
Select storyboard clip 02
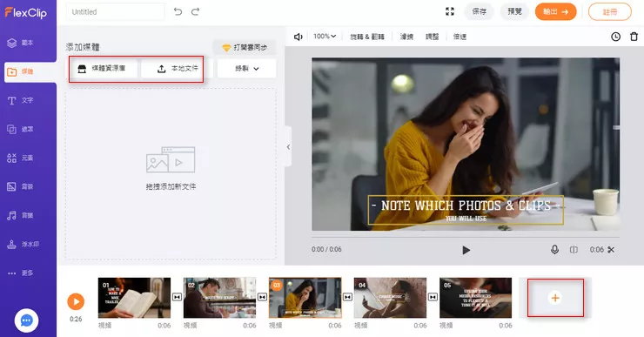click(219, 298)
